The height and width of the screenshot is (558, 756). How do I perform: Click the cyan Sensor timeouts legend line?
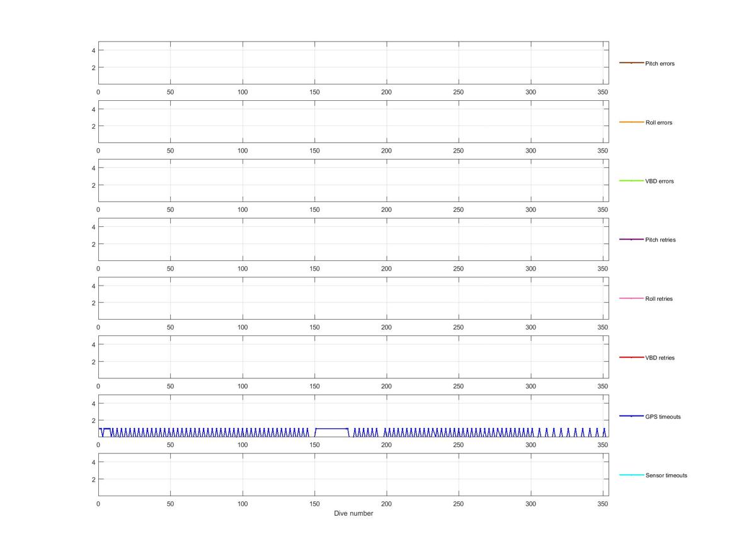point(631,475)
